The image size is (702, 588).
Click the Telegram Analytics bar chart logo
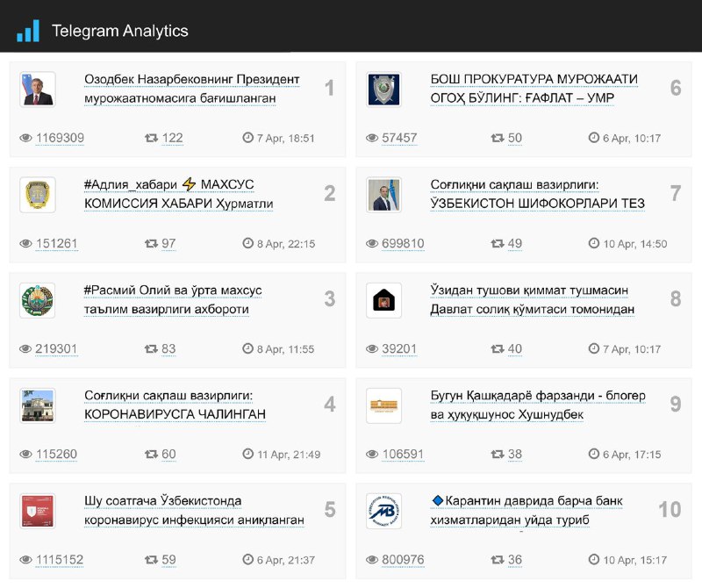pos(28,31)
